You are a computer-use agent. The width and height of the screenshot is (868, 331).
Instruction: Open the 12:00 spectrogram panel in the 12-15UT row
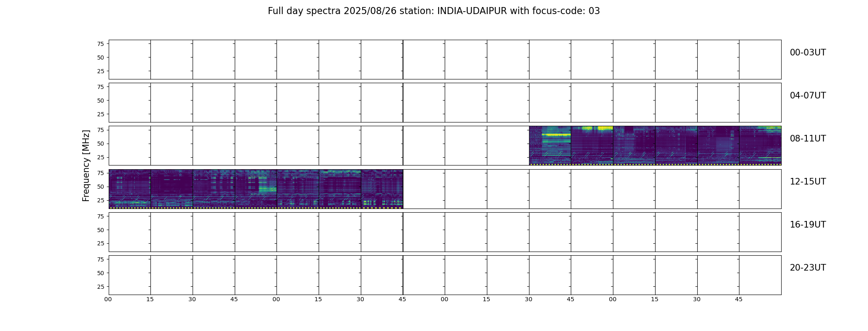pyautogui.click(x=130, y=189)
